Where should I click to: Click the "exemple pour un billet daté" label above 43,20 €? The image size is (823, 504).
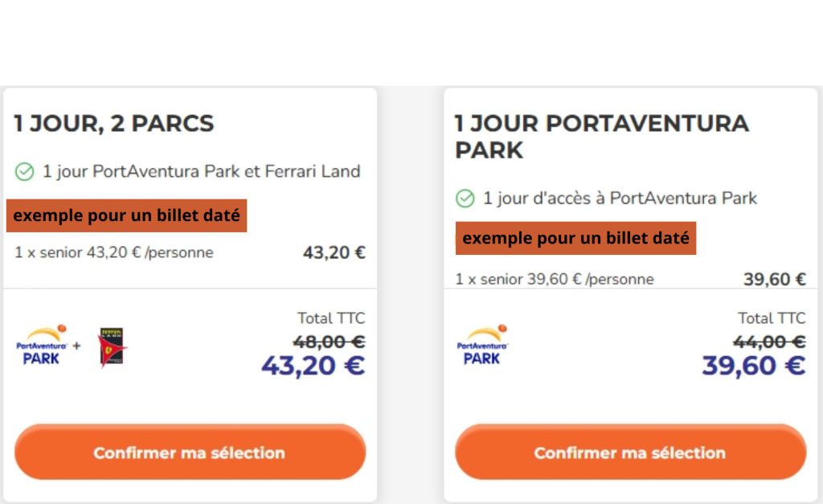[x=127, y=215]
